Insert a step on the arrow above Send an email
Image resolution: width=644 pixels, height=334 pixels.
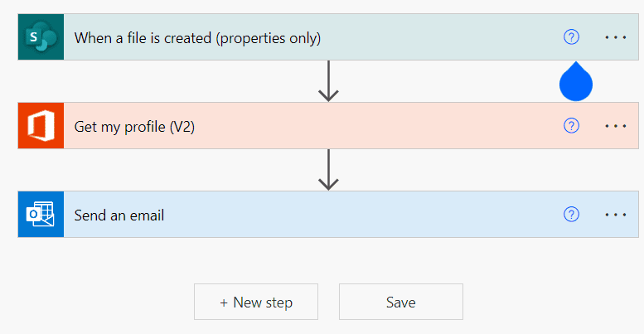tap(329, 170)
